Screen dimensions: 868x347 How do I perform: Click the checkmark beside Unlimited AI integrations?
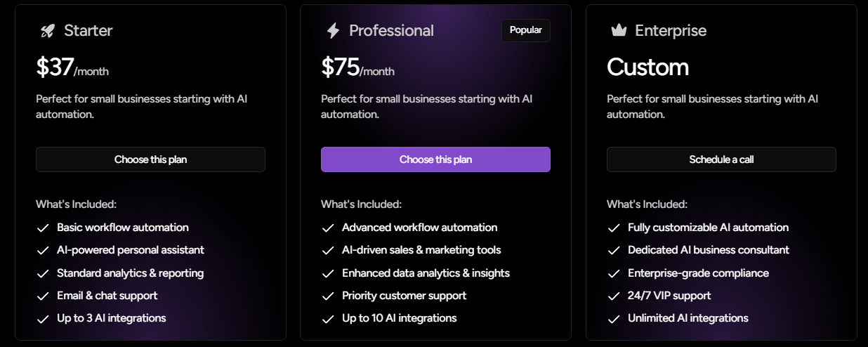coord(614,318)
